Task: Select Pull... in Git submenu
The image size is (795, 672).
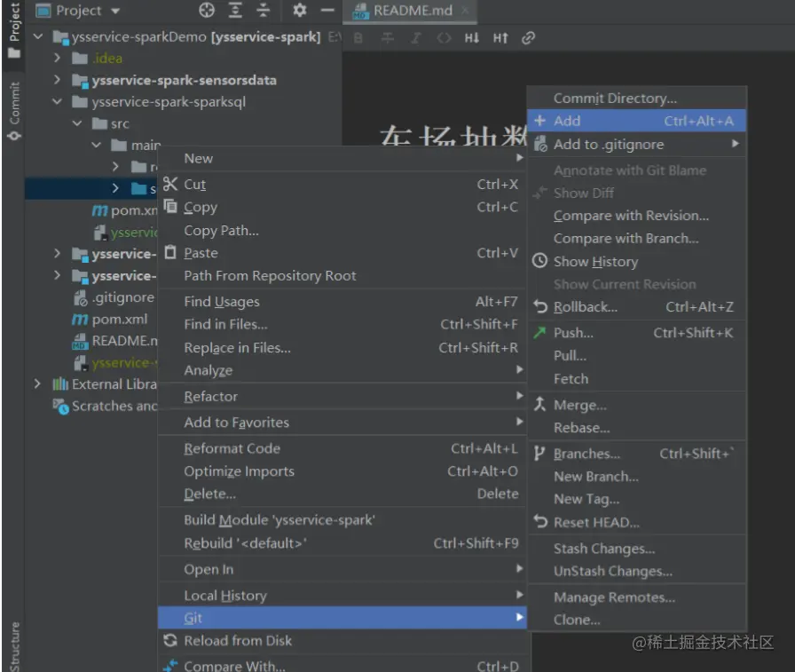Action: [637, 356]
